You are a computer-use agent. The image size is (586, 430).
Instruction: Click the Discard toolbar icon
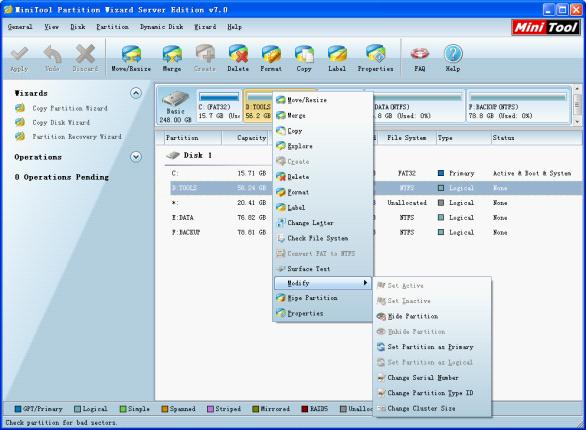(x=85, y=58)
